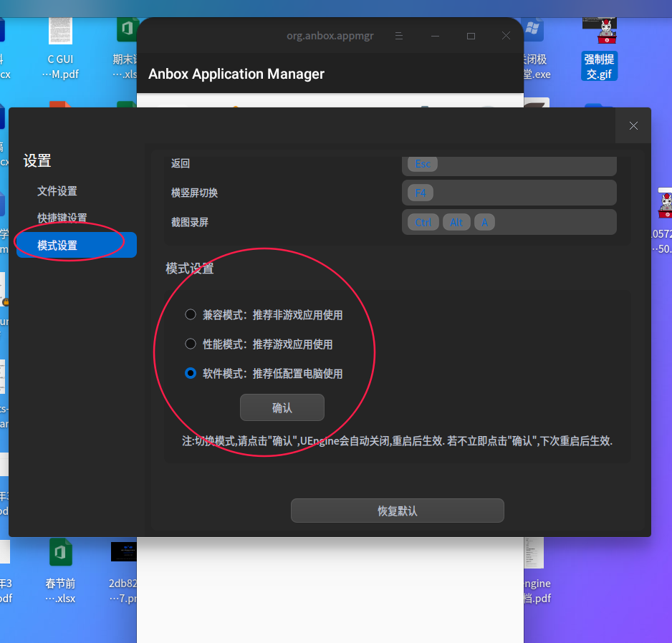Click org.anbox.appmgr titlebar text
This screenshot has height=643, width=672.
tap(330, 36)
